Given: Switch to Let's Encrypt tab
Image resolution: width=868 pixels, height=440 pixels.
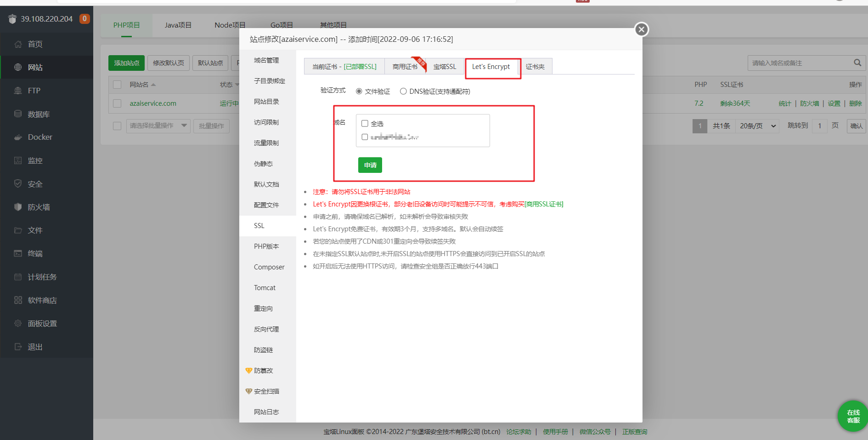Looking at the screenshot, I should click(491, 67).
